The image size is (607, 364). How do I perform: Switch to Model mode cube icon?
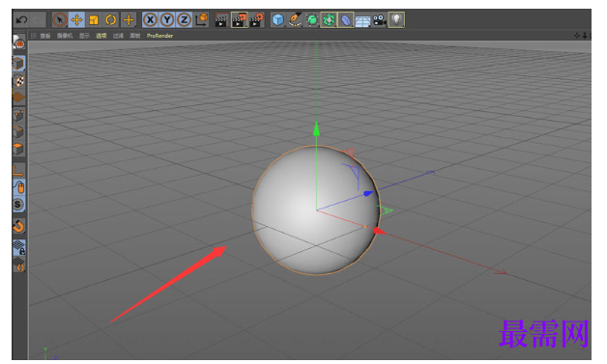click(18, 64)
